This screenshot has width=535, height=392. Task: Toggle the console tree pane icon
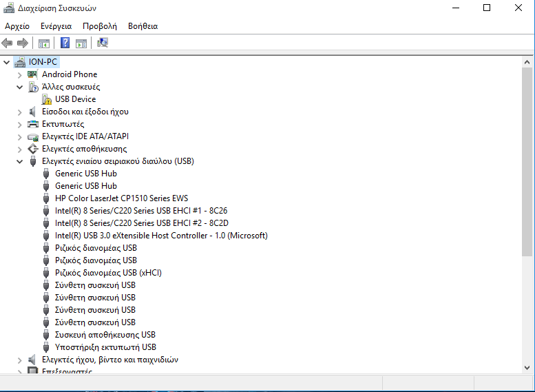coord(44,43)
